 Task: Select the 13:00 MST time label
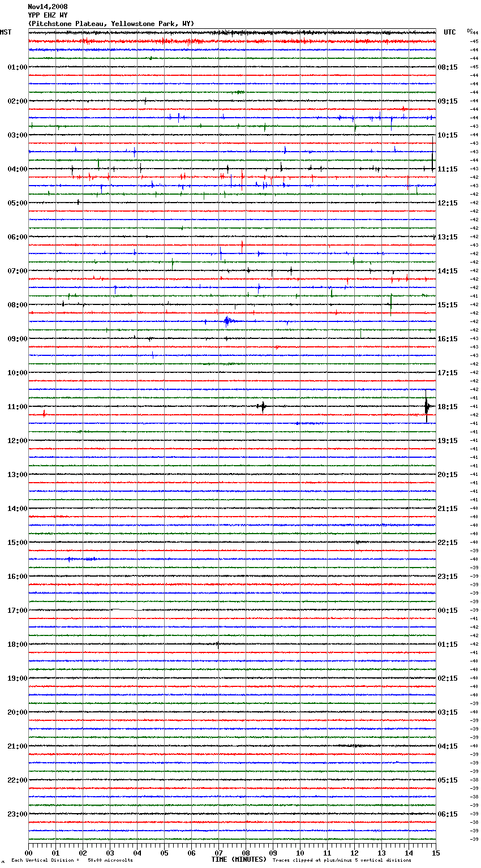[x=18, y=475]
